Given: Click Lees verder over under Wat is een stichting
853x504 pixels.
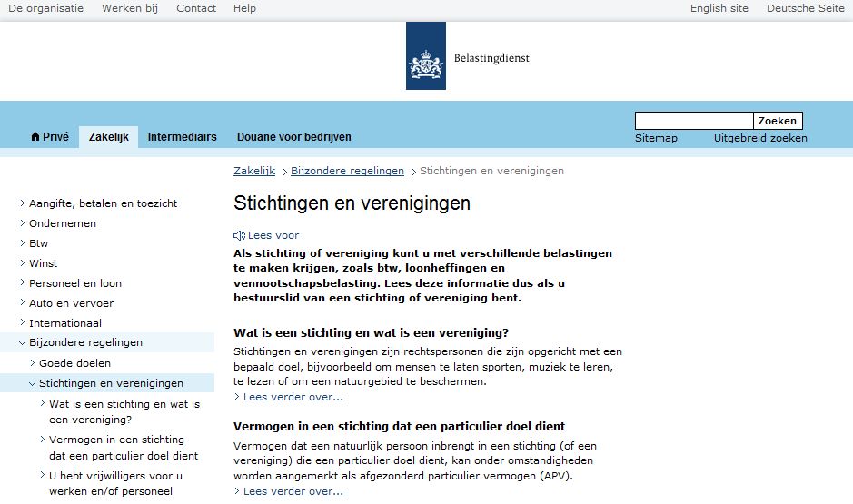Looking at the screenshot, I should pyautogui.click(x=293, y=397).
